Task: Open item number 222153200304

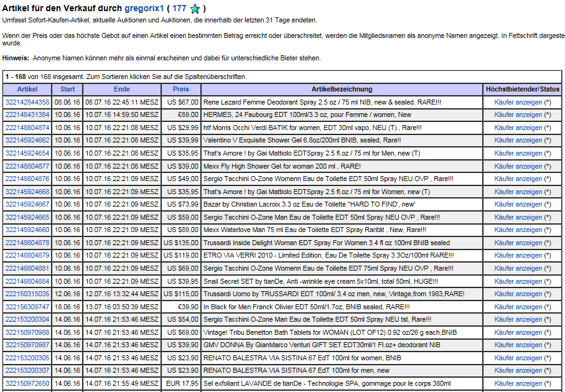Action: (27, 320)
